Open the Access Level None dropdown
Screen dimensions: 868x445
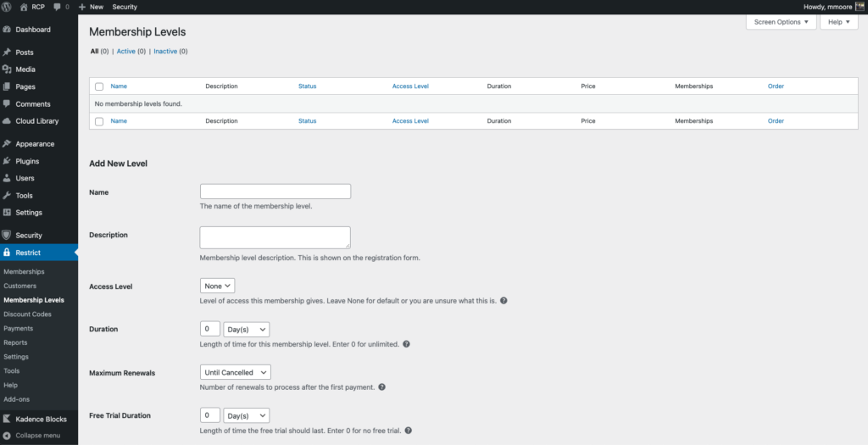pyautogui.click(x=217, y=286)
